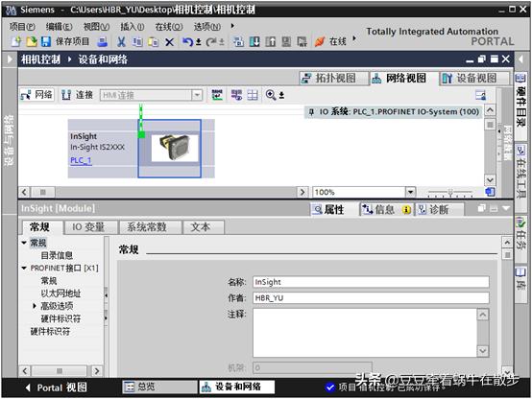Open the 选项(N) menu
Viewport: 532px width, 399px height.
207,27
